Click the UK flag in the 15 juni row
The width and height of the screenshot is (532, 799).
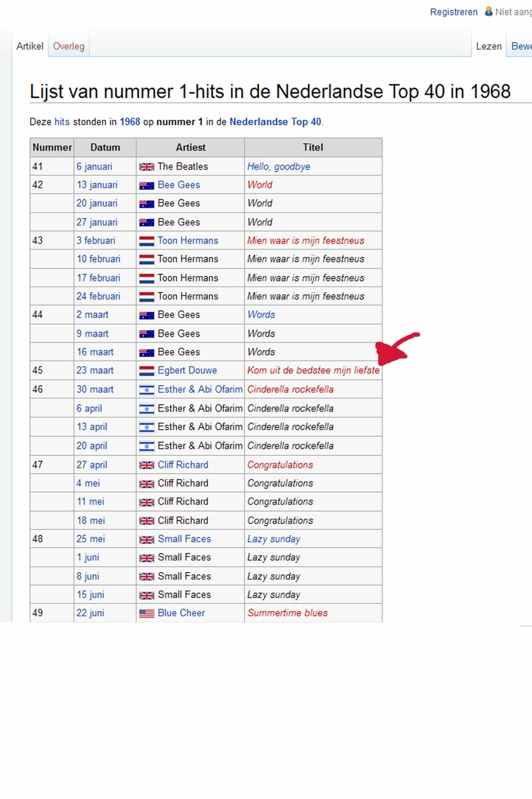[x=147, y=595]
